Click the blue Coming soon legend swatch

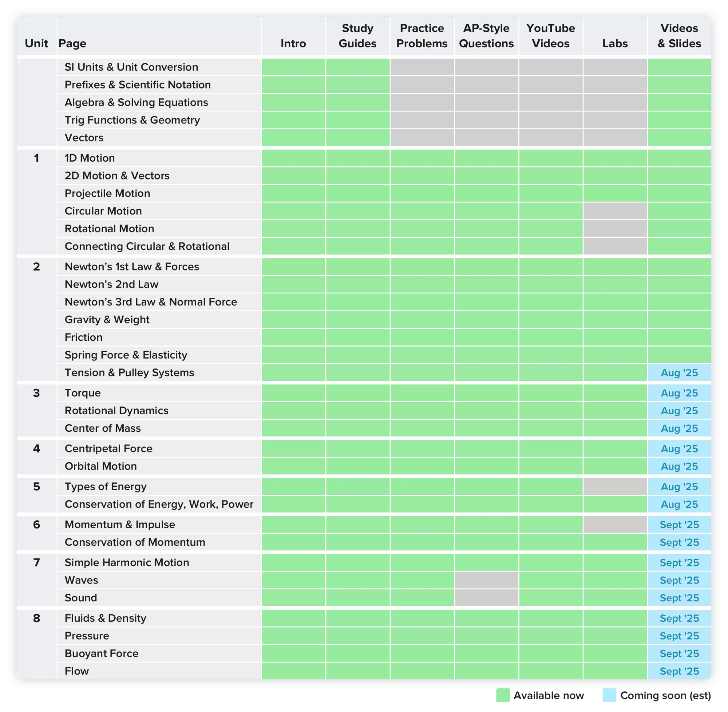[x=609, y=696]
